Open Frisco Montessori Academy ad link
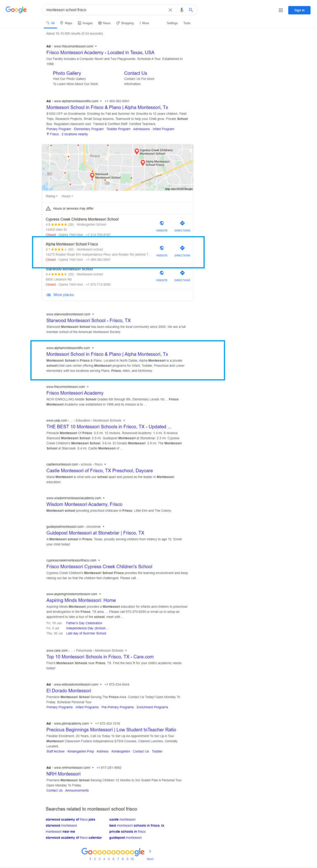This screenshot has width=317, height=868. (100, 52)
